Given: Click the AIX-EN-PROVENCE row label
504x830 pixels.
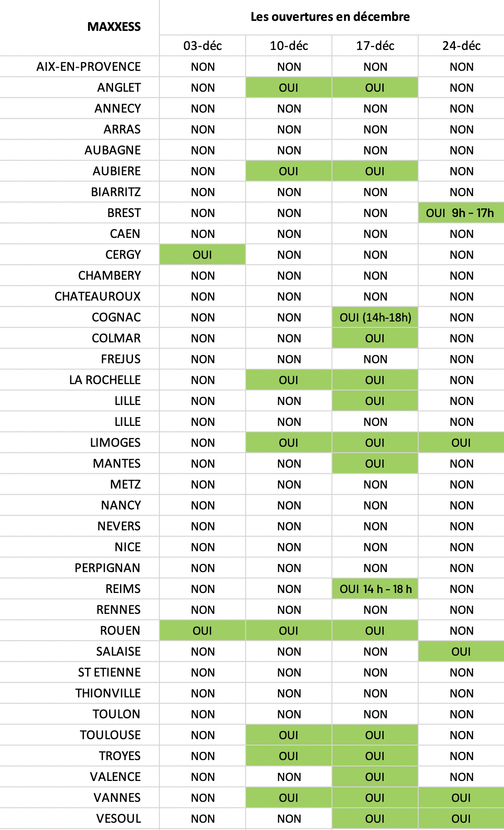Looking at the screenshot, I should click(x=89, y=67).
